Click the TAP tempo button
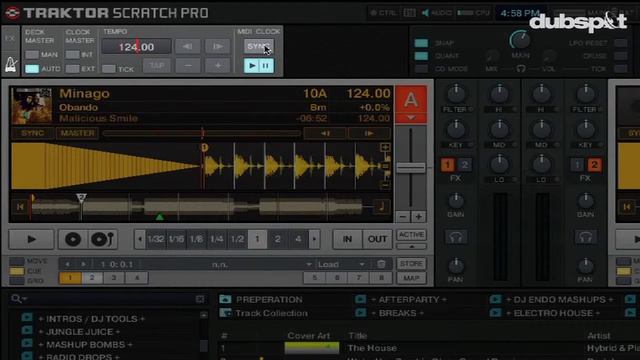Screen dimensions: 640x360 [157, 65]
